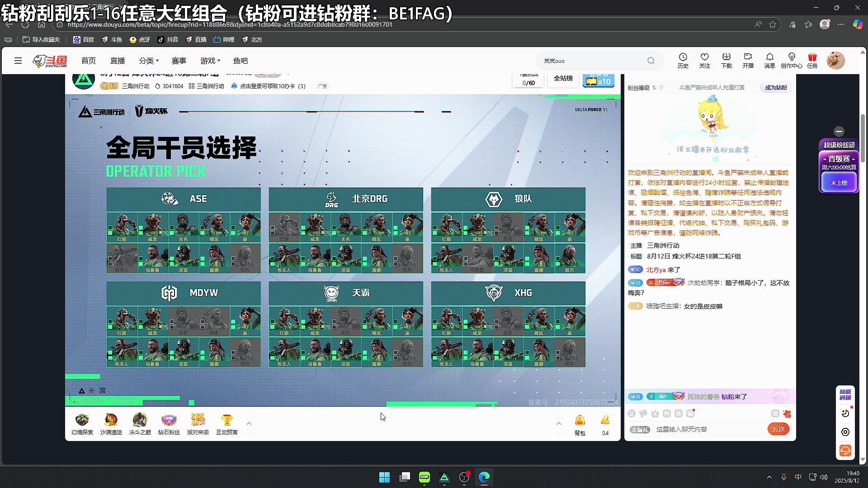Expand the gift bar chevron near 背包
The image size is (868, 488).
tap(559, 423)
